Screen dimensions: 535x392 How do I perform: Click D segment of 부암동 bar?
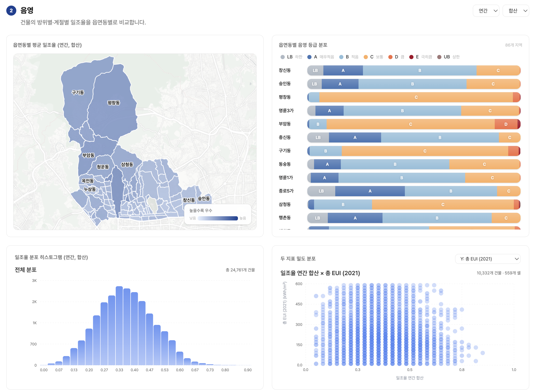[506, 124]
